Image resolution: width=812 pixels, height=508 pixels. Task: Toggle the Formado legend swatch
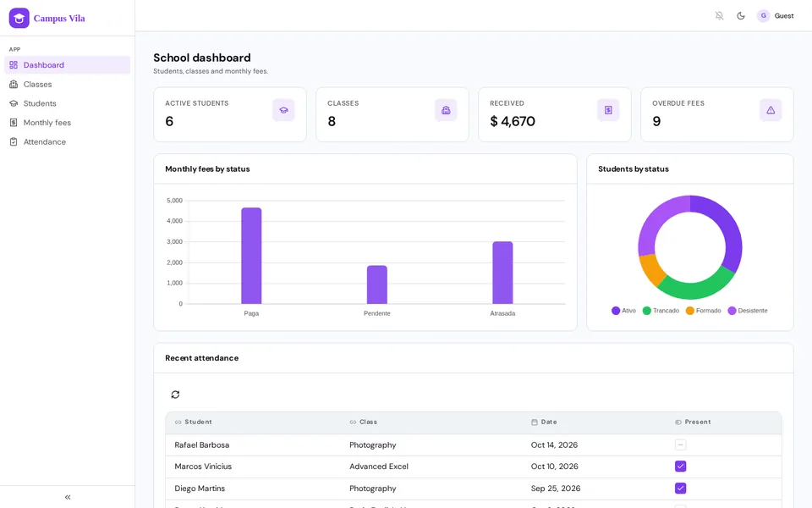point(690,311)
